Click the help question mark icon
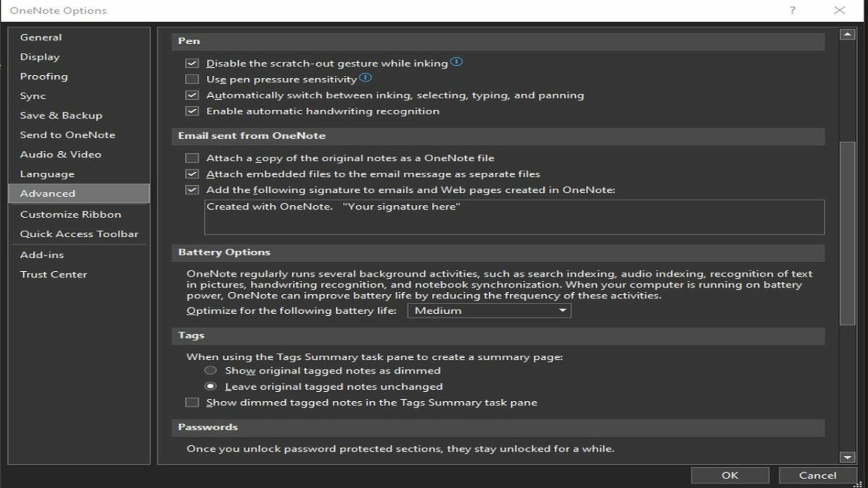Screen dimensions: 868x488 (x=793, y=10)
